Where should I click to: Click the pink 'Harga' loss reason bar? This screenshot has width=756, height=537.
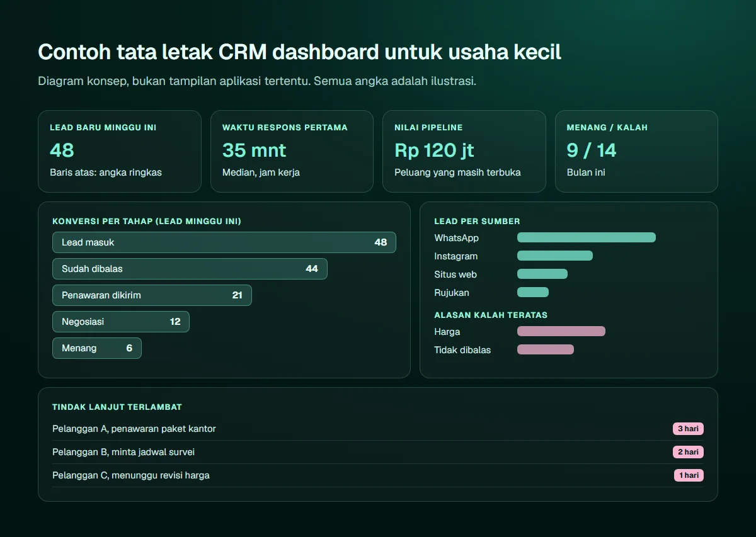[x=561, y=331]
